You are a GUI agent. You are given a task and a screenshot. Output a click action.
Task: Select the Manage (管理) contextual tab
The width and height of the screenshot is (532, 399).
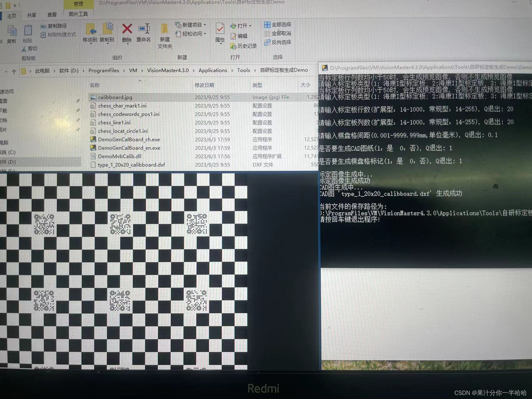78,4
